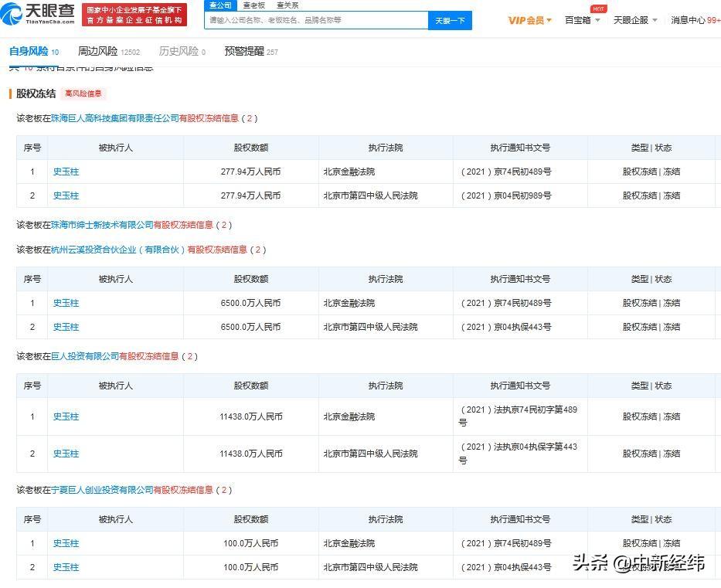Open 珠海巨人高科技集团有限责任公司 link
Screen dimensions: 721x588
114,119
